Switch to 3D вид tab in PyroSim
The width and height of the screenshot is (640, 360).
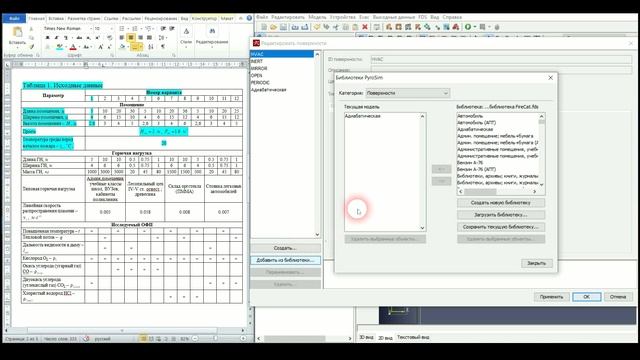click(367, 337)
